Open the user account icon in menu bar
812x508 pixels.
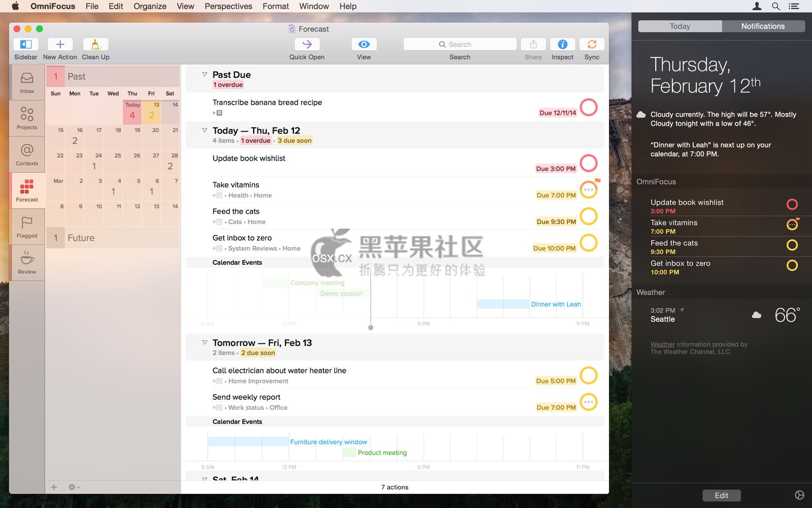(x=757, y=6)
